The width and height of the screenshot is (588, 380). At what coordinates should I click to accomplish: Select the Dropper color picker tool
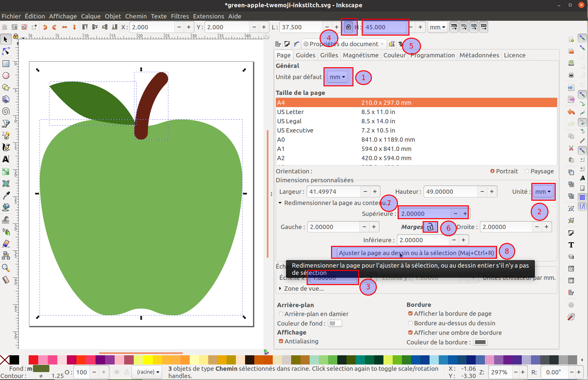(x=6, y=195)
